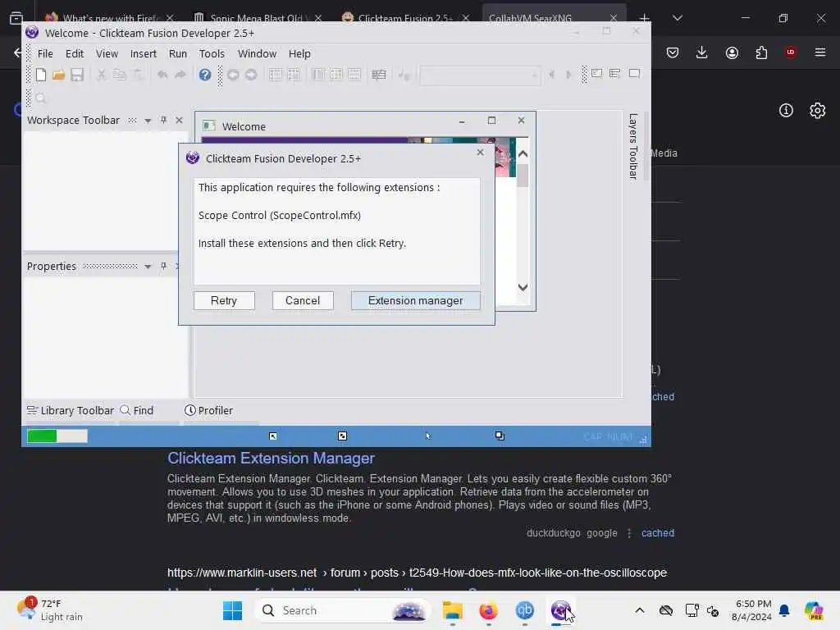Open Firefox hamburger menu
Image resolution: width=840 pixels, height=630 pixels.
point(820,52)
